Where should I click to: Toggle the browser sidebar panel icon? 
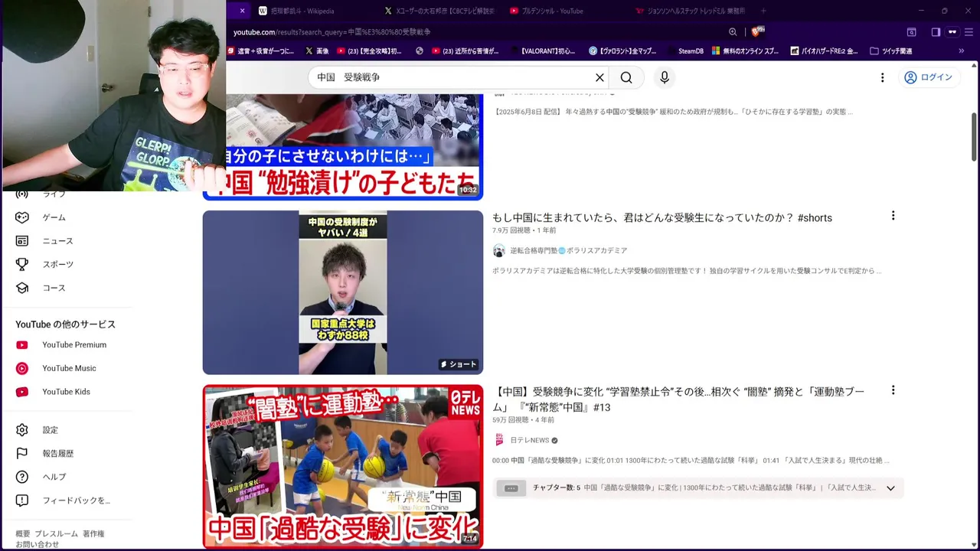coord(936,32)
